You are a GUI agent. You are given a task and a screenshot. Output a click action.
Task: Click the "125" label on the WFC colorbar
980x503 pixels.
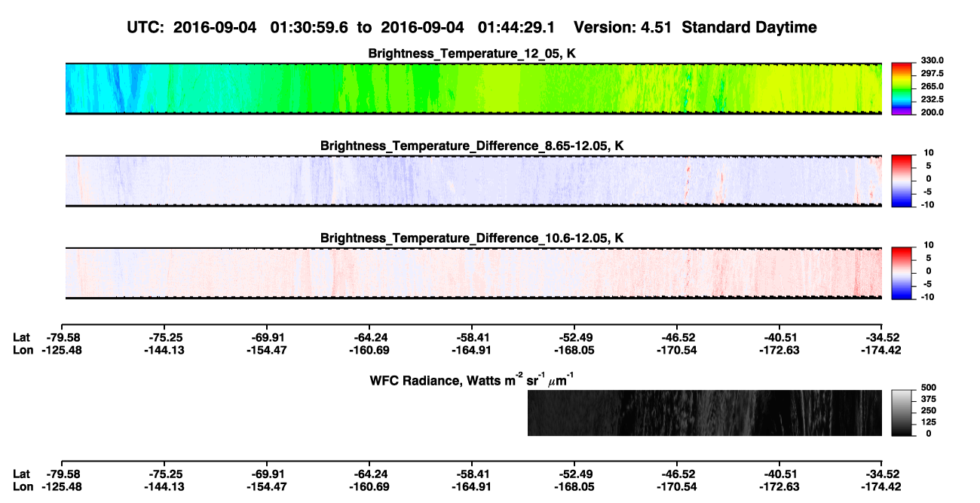coord(928,422)
